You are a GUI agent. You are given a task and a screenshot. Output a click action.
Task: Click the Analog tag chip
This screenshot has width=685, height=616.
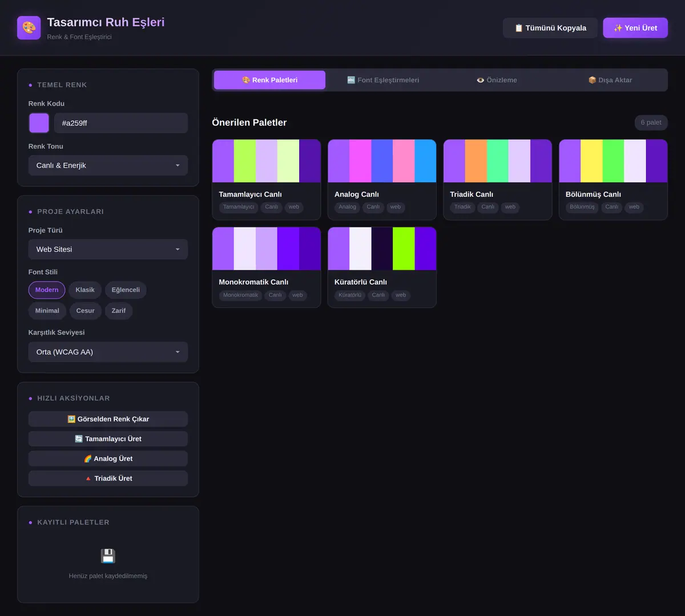coord(347,207)
